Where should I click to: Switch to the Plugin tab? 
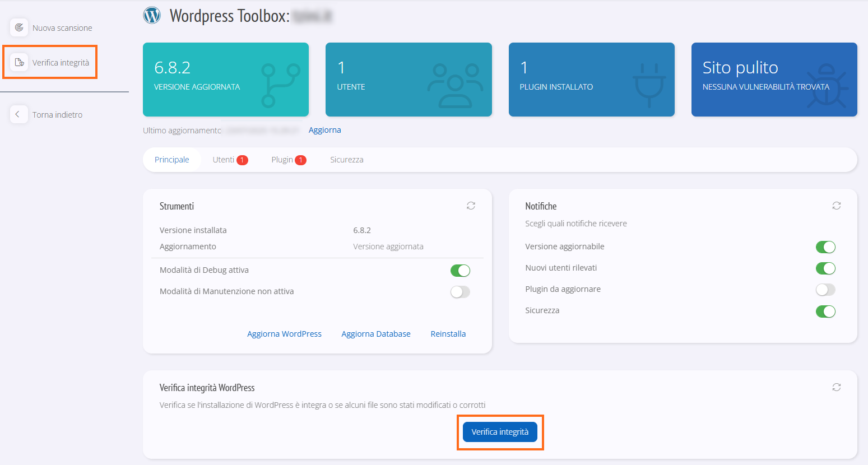tap(289, 160)
